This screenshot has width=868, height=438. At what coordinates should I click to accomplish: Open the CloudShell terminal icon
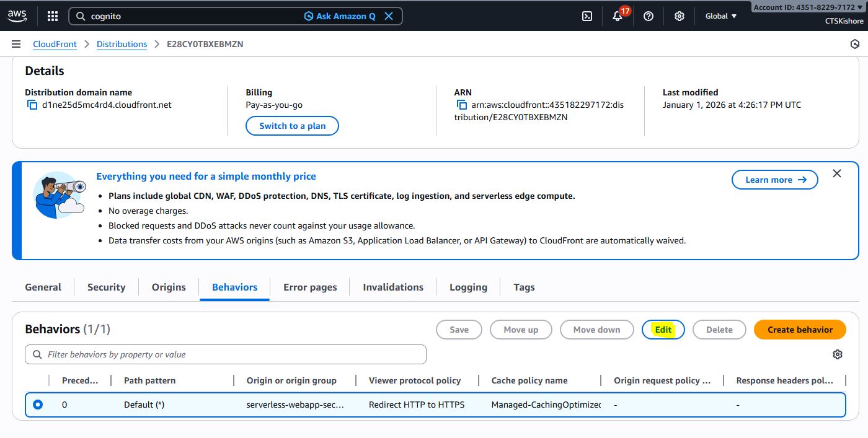point(587,16)
